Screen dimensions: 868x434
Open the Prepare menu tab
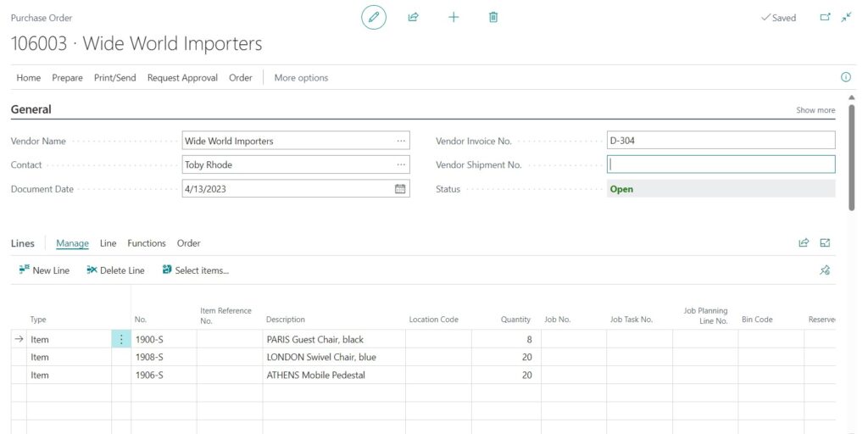(x=68, y=77)
